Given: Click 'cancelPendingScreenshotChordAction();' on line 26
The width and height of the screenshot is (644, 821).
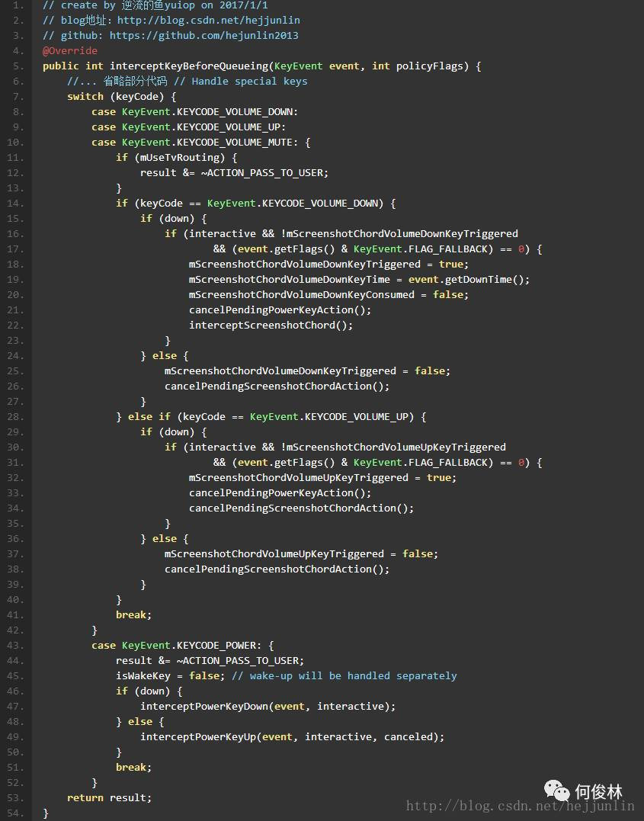Looking at the screenshot, I should click(x=277, y=386).
